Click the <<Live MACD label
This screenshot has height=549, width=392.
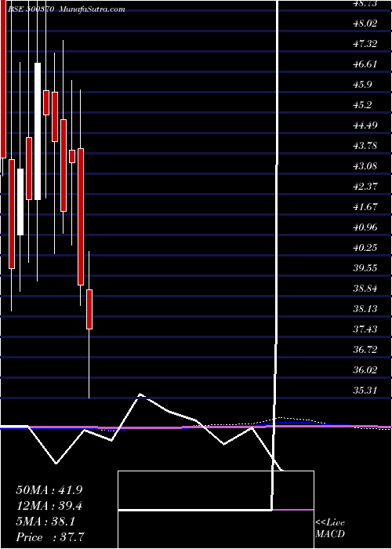330,529
